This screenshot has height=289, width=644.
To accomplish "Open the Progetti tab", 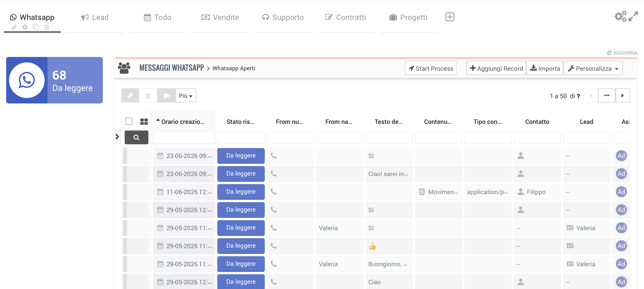I will coord(408,17).
